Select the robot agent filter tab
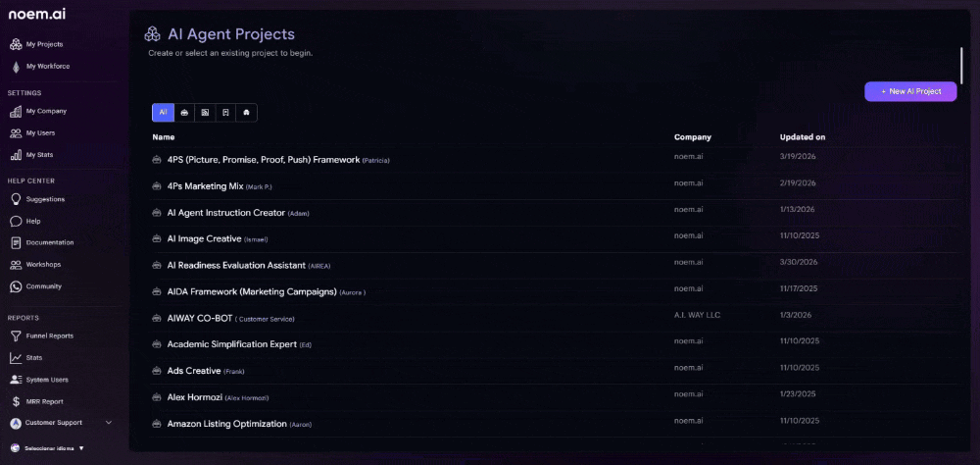Viewport: 980px width, 465px height. 184,113
